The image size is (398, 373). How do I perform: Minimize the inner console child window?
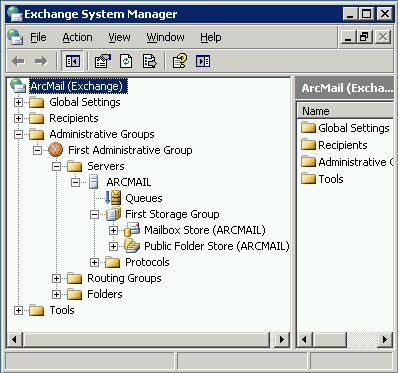[348, 37]
